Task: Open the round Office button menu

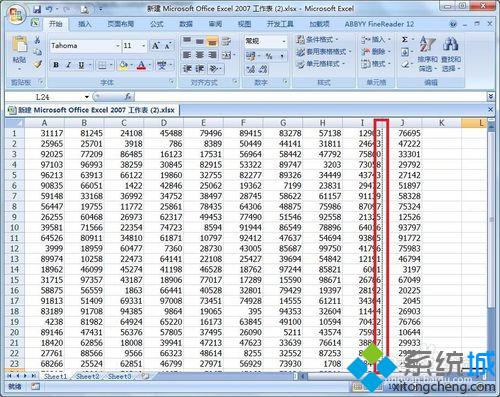Action: coord(16,14)
